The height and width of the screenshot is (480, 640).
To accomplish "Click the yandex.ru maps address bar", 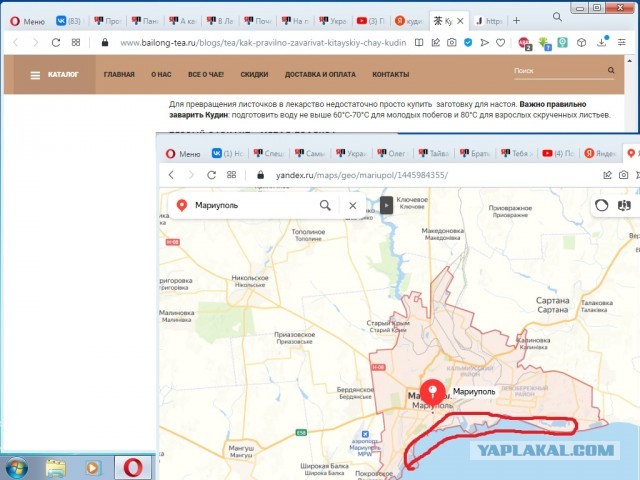I will pyautogui.click(x=362, y=176).
